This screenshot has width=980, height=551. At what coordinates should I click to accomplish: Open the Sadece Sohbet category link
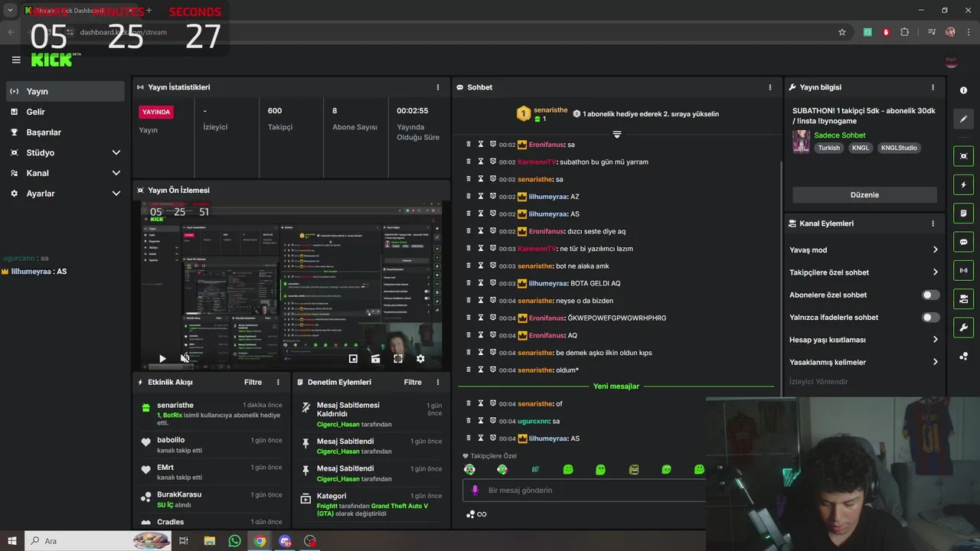pyautogui.click(x=840, y=135)
